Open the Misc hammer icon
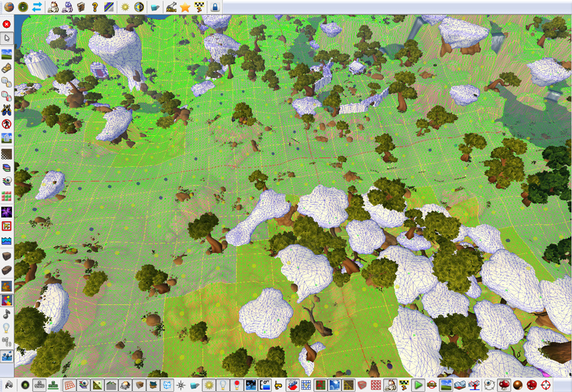 (171, 7)
